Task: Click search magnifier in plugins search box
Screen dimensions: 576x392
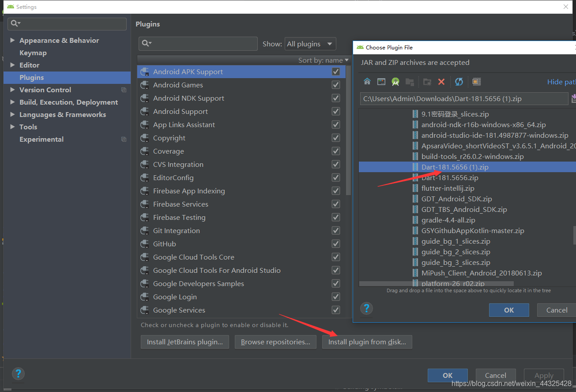Action: point(146,43)
